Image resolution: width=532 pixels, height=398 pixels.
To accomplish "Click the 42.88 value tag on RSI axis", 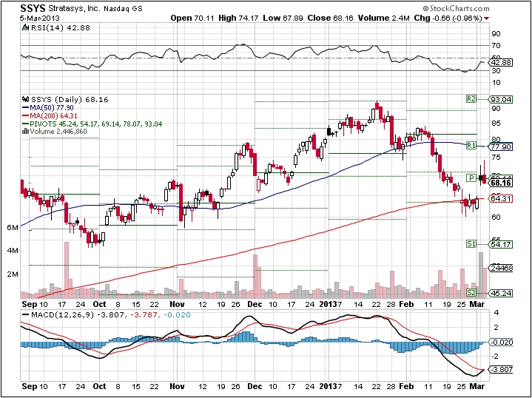I will [x=502, y=62].
